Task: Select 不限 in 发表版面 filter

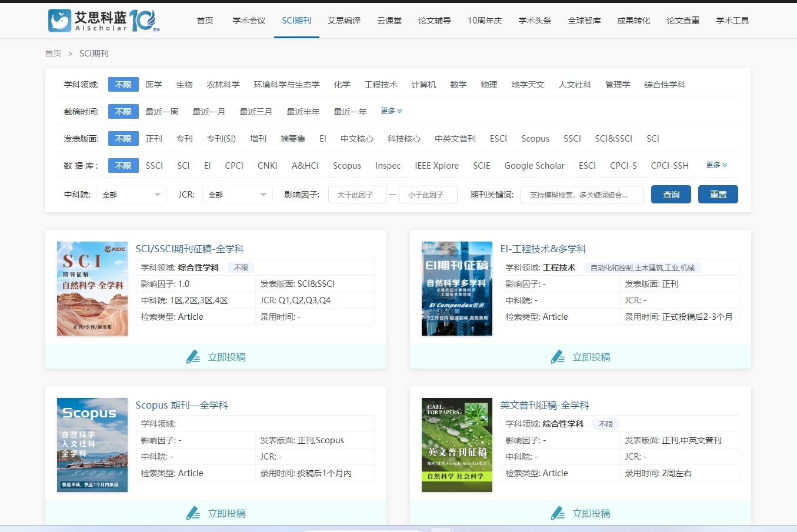Action: 124,139
